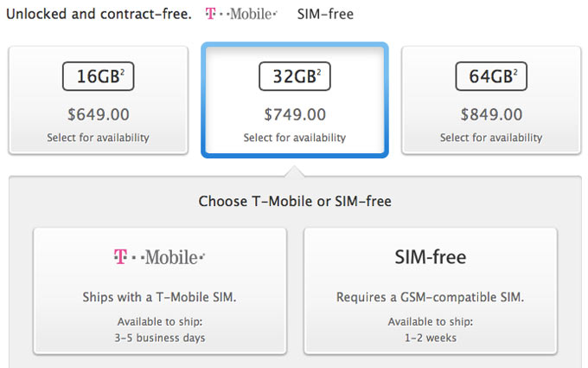Screen dimensions: 588x368
Task: Click the '1-2 weeks' shipping estimate
Action: 430,338
